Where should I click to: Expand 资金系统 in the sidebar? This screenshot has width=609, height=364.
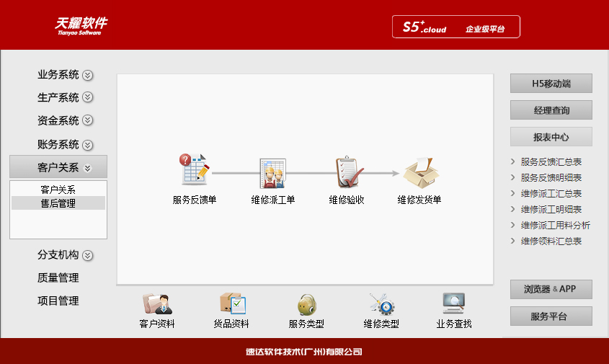(65, 120)
